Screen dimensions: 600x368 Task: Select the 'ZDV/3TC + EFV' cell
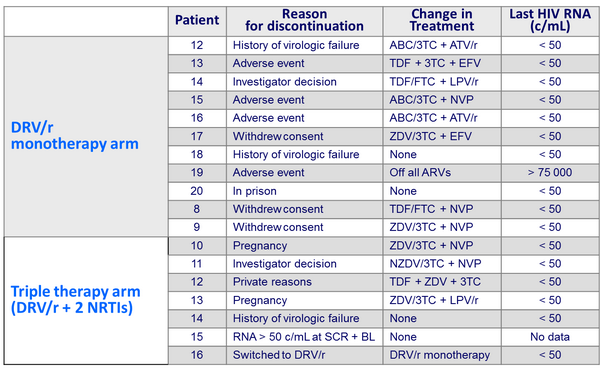[430, 136]
